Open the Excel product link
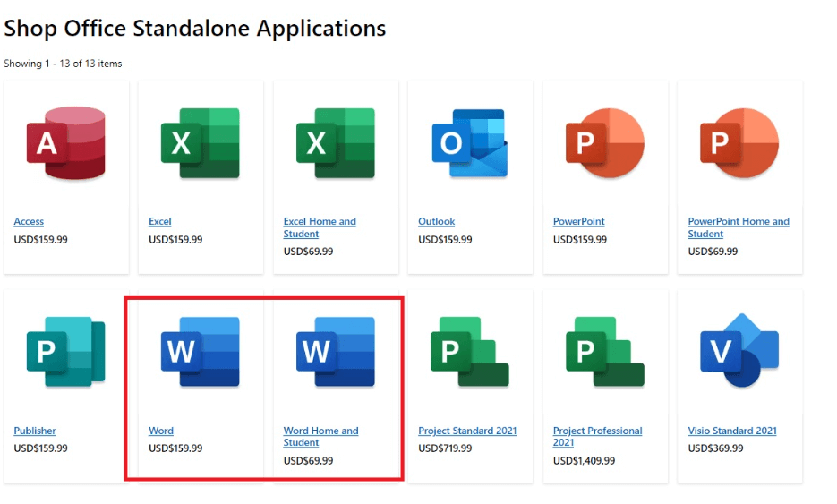The width and height of the screenshot is (837, 504). pos(160,222)
